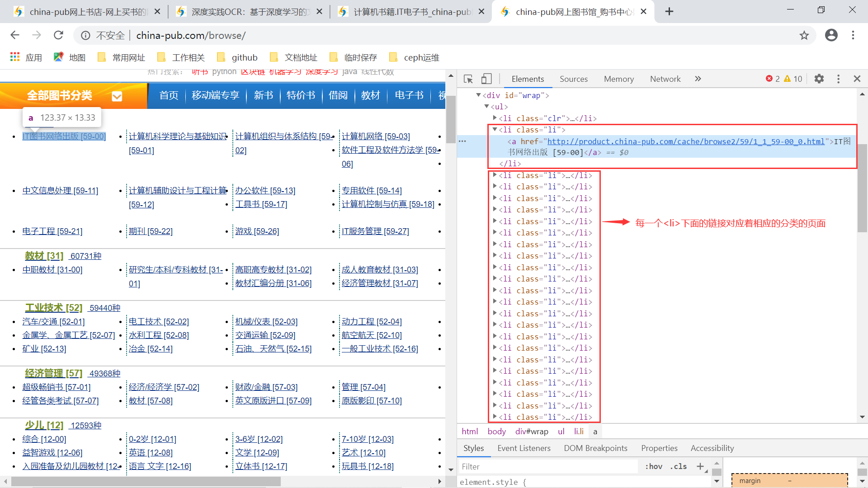Open the Event Listeners pane
This screenshot has height=488, width=868.
(x=524, y=448)
